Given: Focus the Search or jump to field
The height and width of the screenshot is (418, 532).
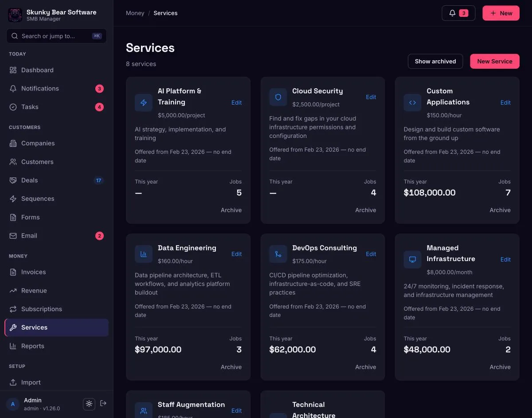Looking at the screenshot, I should pyautogui.click(x=56, y=36).
